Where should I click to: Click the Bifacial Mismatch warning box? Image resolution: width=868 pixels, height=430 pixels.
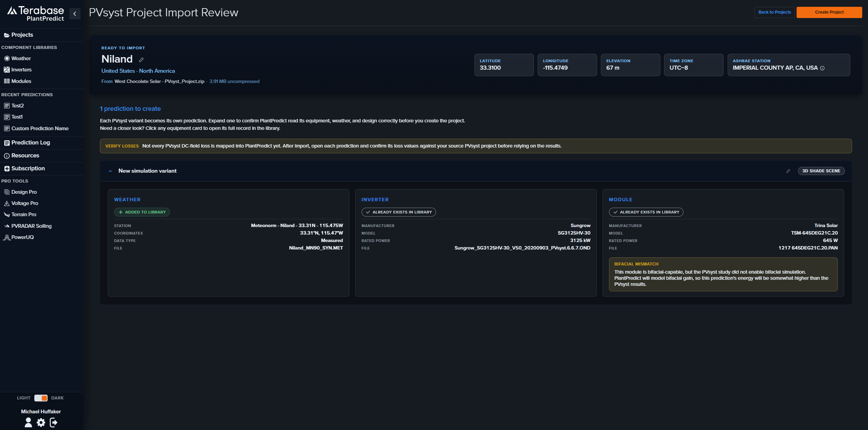[723, 274]
